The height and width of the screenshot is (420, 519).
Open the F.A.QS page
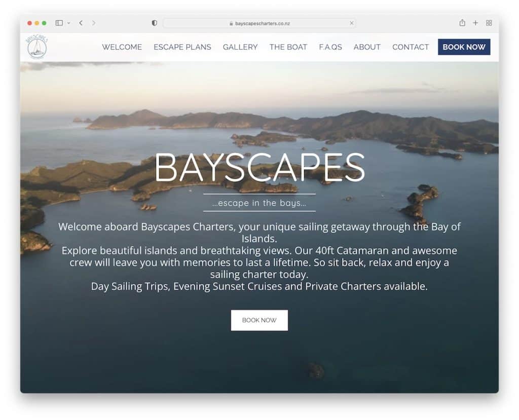330,47
